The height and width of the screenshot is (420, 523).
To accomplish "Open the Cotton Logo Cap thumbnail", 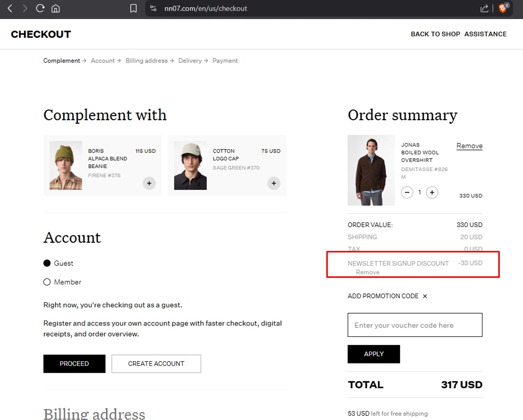I will tap(190, 165).
